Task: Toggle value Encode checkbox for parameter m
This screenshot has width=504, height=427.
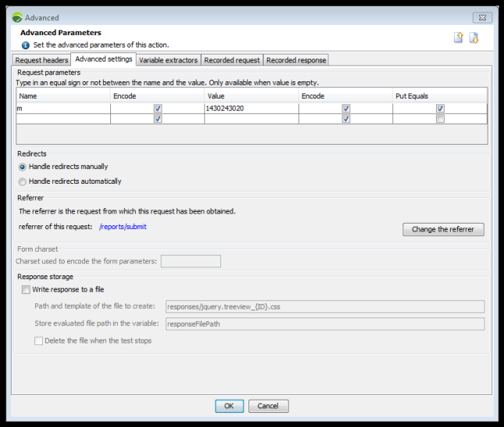Action: [x=346, y=109]
